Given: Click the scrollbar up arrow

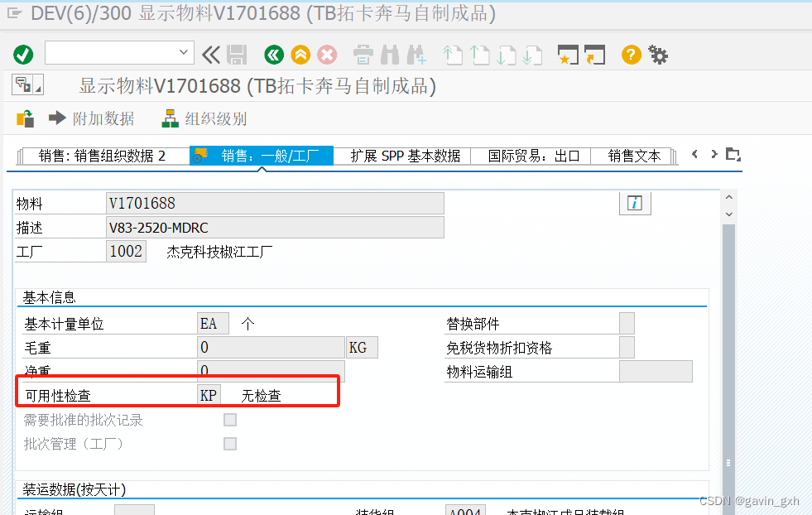Looking at the screenshot, I should tap(729, 197).
